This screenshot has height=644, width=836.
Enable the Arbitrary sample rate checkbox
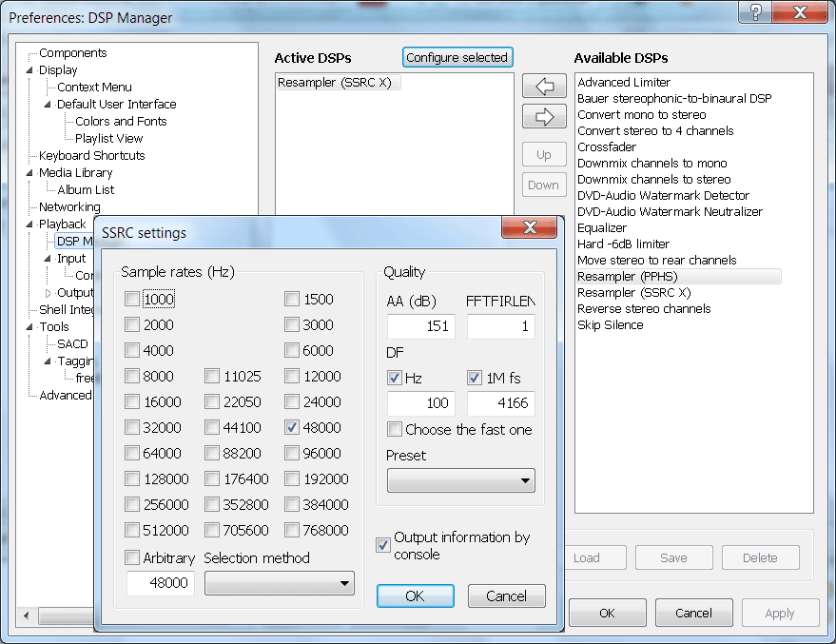133,558
